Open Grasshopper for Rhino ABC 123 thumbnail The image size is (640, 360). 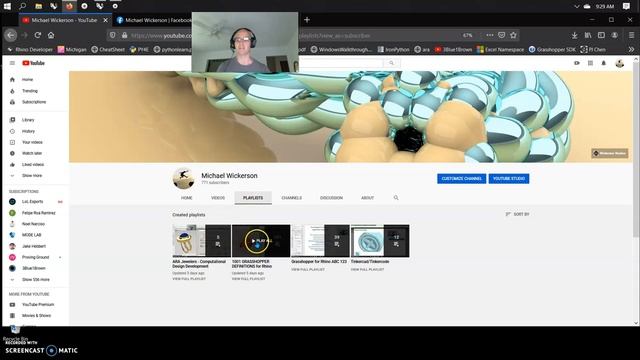tap(320, 241)
